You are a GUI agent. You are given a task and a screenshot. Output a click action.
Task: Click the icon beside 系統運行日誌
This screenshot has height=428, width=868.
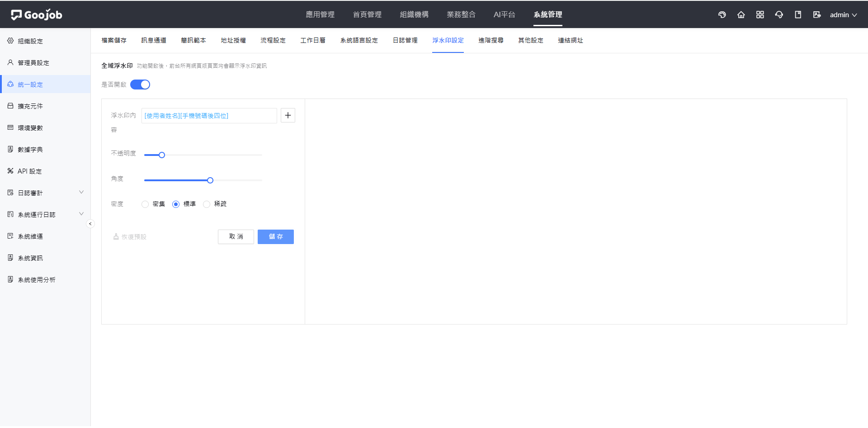coord(10,214)
